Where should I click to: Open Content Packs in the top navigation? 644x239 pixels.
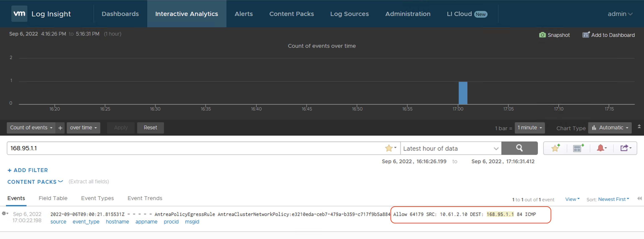pyautogui.click(x=292, y=14)
